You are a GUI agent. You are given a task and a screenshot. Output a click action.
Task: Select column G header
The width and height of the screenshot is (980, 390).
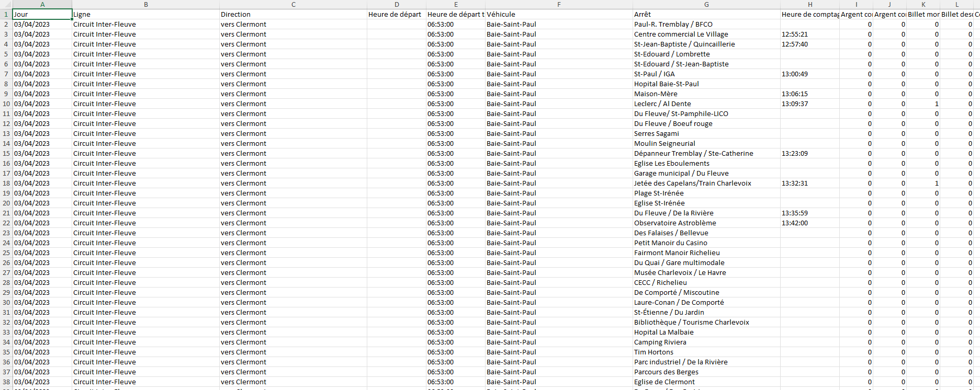click(x=707, y=4)
